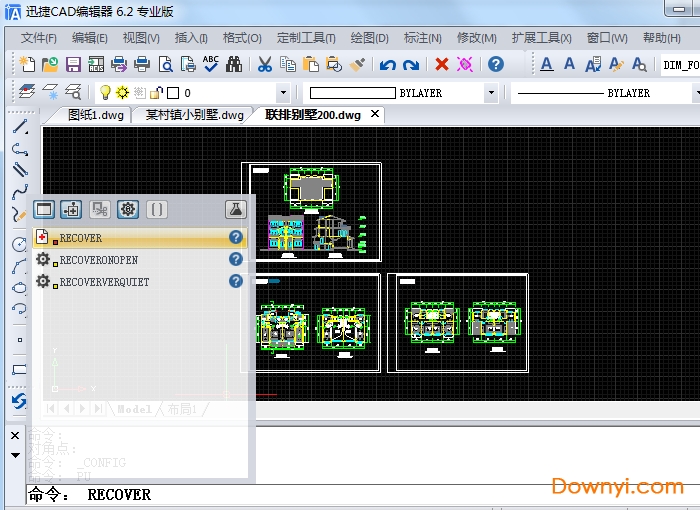Open the BYLAYER linetype dropdown
The width and height of the screenshot is (700, 510).
point(694,93)
